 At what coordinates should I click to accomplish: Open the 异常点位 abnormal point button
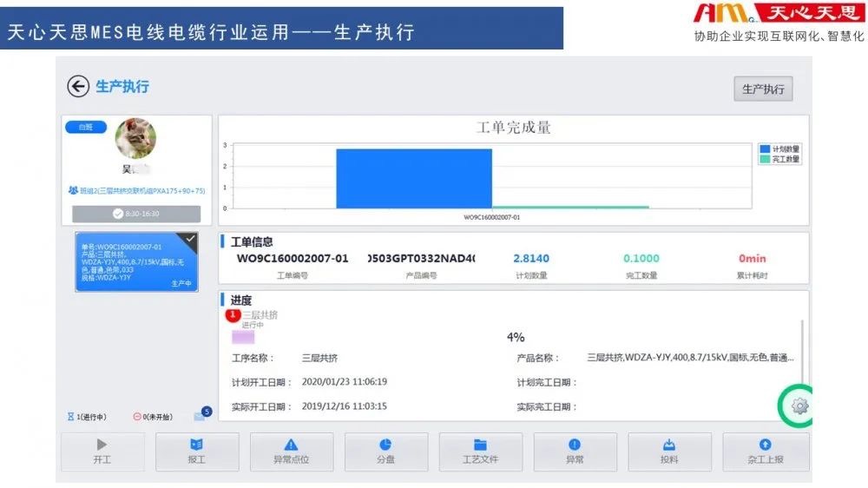click(x=291, y=452)
